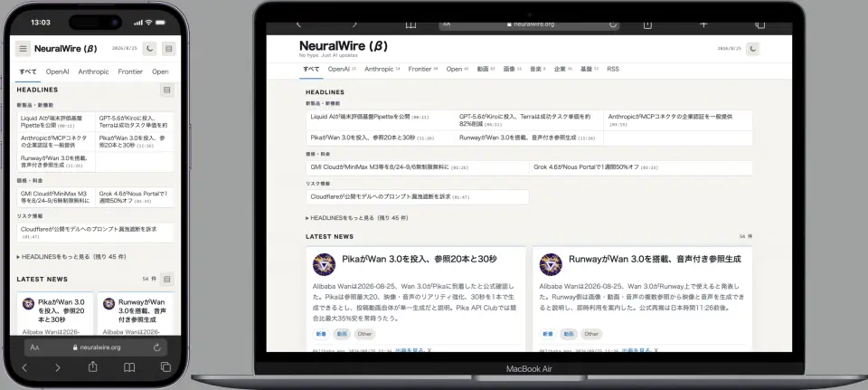Tap the reload icon in phone address bar
The height and width of the screenshot is (390, 868).
157,347
